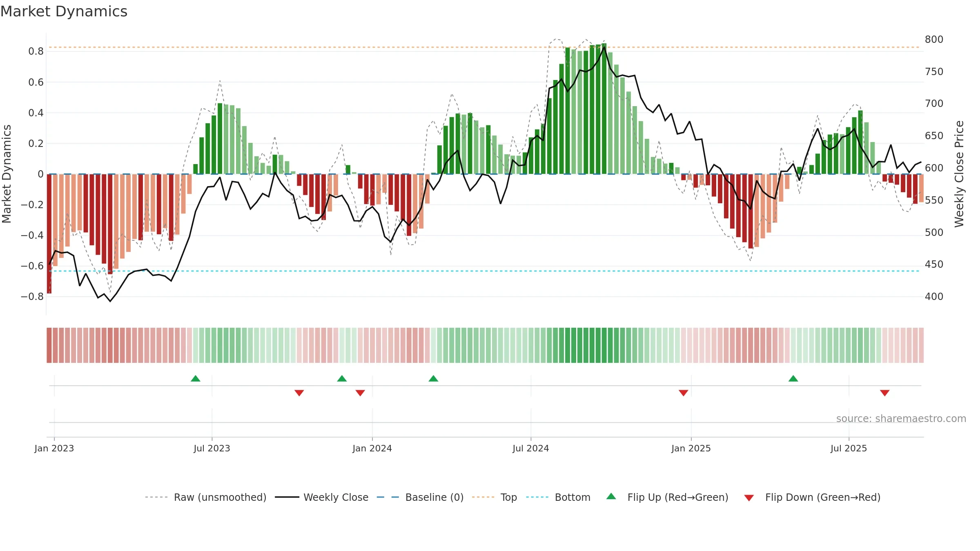Click the Jul 2023 x-axis label
The width and height of the screenshot is (980, 551).
coord(212,449)
